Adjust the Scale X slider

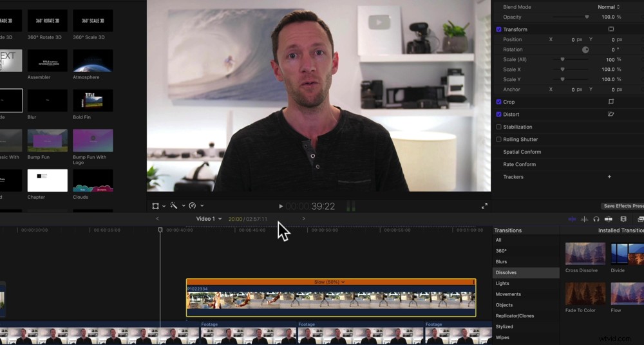click(571, 70)
